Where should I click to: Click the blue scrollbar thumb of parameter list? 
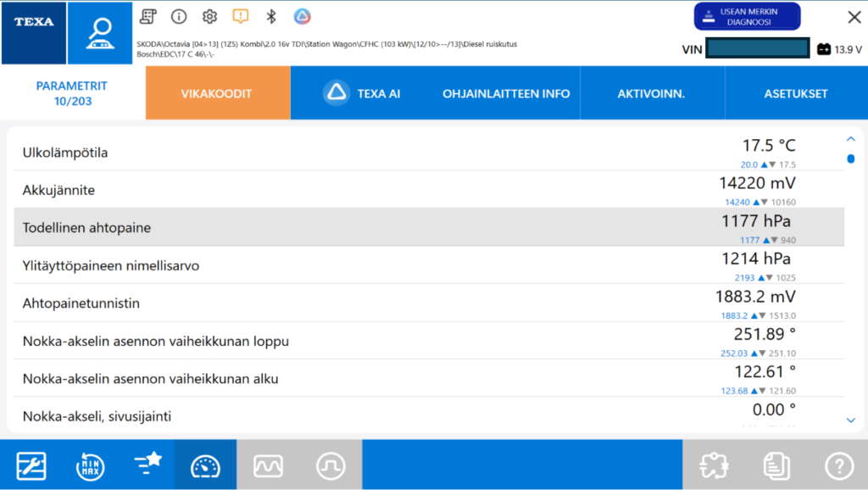[x=851, y=159]
